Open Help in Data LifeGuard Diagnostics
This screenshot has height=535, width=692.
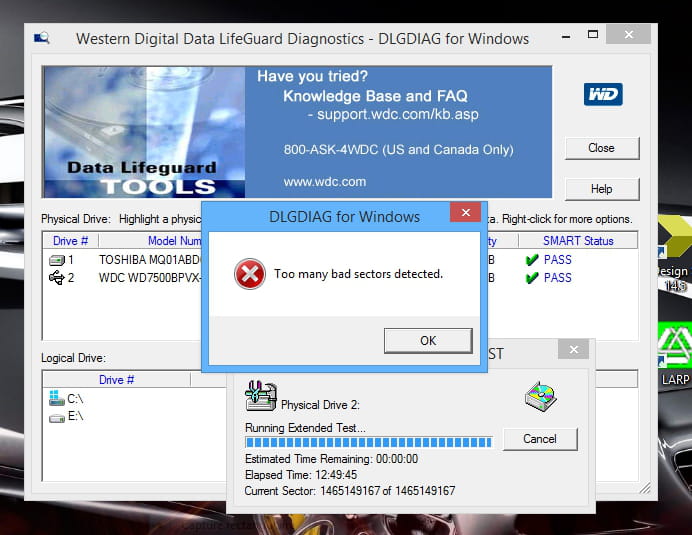click(602, 189)
